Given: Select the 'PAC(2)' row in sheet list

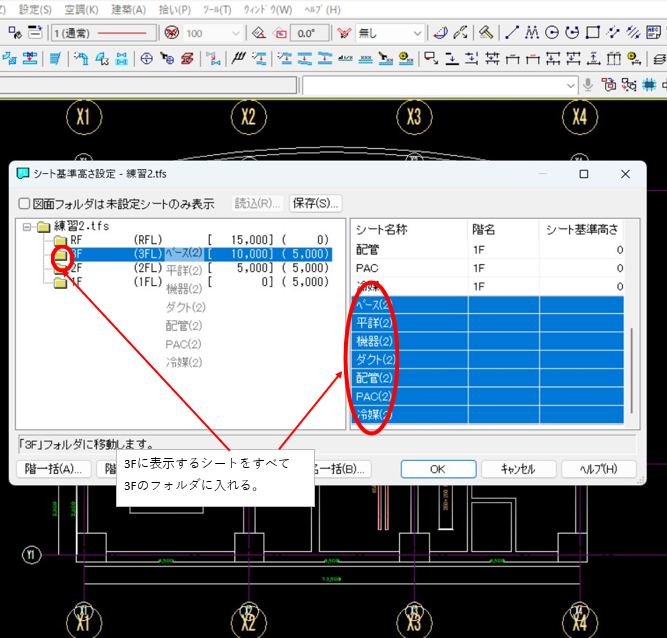Looking at the screenshot, I should click(487, 396).
